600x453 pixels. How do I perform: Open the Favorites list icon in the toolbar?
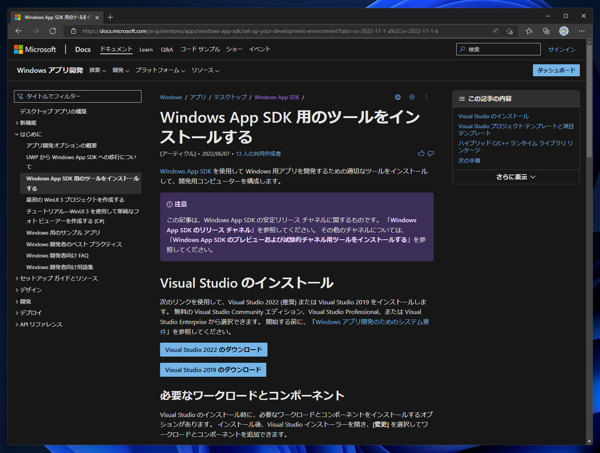coord(529,31)
